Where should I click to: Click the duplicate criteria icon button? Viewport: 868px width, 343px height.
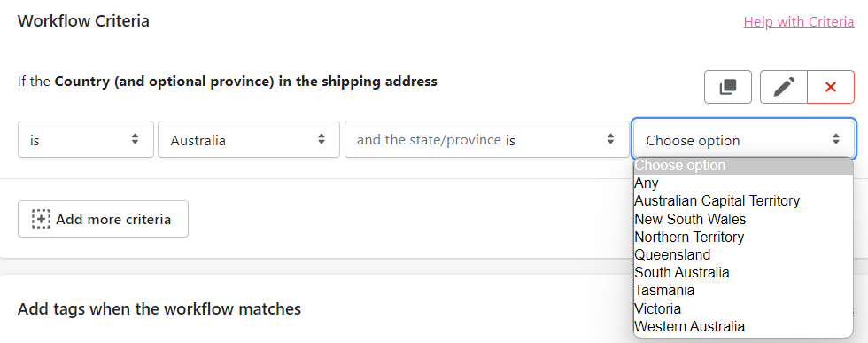click(727, 87)
